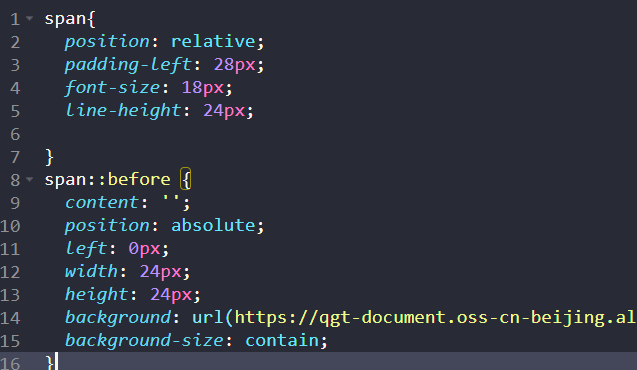Image resolution: width=637 pixels, height=370 pixels.
Task: Collapse the span rule fold arrow
Action: [30, 18]
